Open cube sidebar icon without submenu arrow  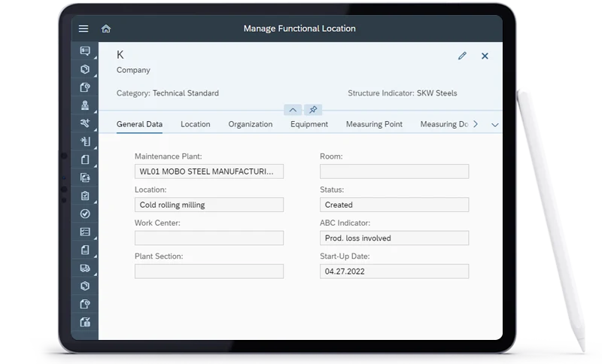tap(85, 286)
